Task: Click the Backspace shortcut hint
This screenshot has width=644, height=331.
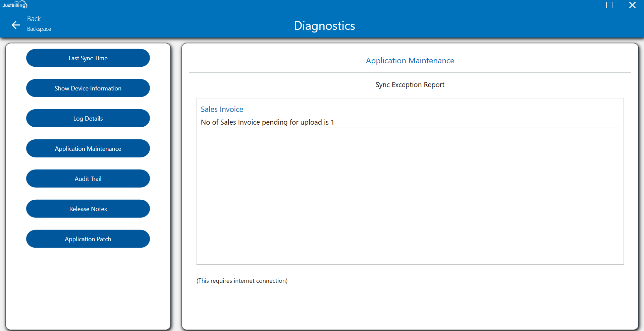Action: coord(39,29)
